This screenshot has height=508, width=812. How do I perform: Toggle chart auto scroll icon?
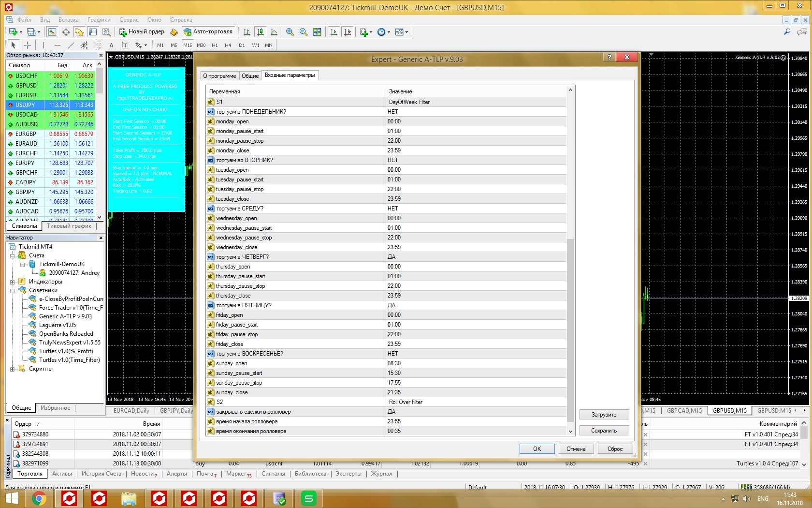coord(334,32)
